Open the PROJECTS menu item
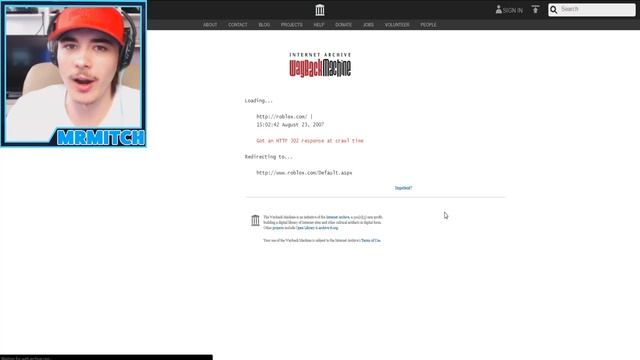This screenshot has height=360, width=640. pyautogui.click(x=291, y=25)
